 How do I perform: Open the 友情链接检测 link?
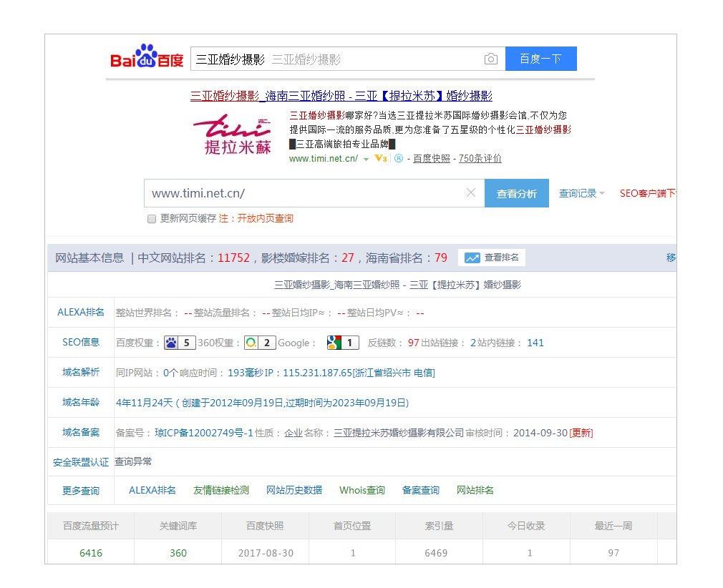pyautogui.click(x=221, y=490)
